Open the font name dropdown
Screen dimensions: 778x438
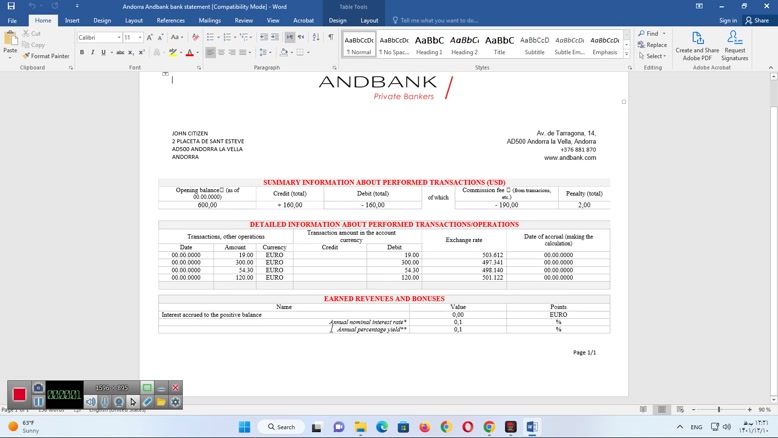click(x=117, y=37)
